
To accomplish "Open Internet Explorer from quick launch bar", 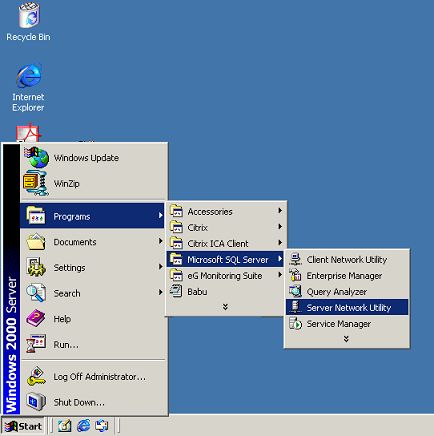I will click(83, 426).
